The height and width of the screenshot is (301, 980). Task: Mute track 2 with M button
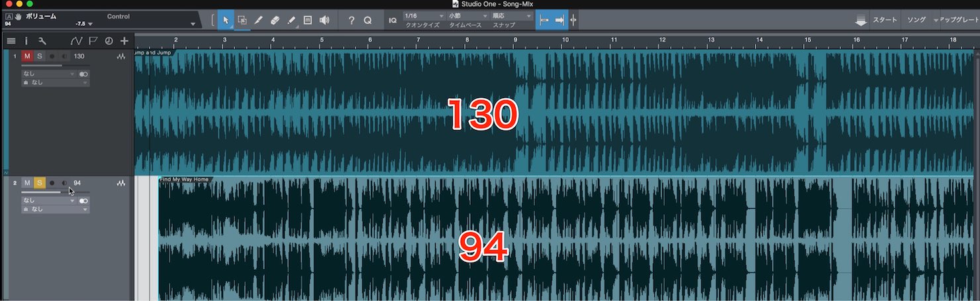click(27, 183)
